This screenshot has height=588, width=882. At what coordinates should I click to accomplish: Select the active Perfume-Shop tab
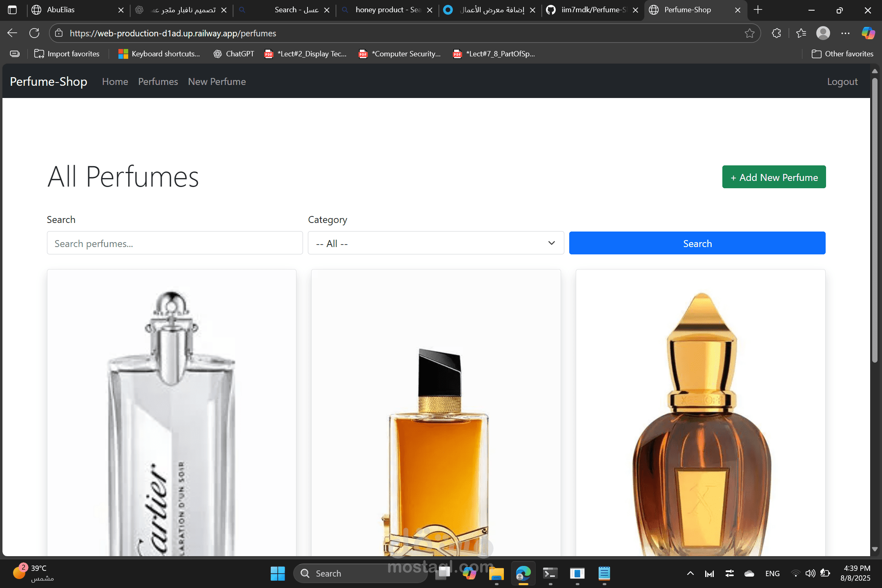(x=696, y=10)
